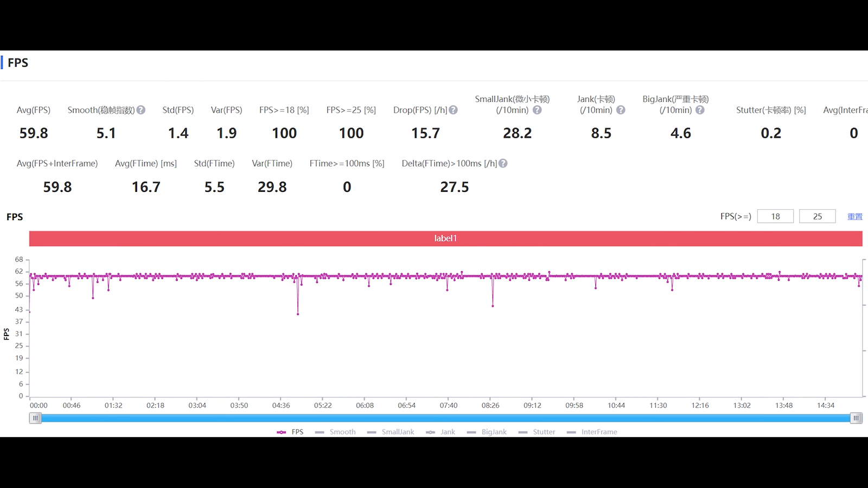Click help icon next to Jank (/10min)
The width and height of the screenshot is (868, 488).
click(621, 110)
